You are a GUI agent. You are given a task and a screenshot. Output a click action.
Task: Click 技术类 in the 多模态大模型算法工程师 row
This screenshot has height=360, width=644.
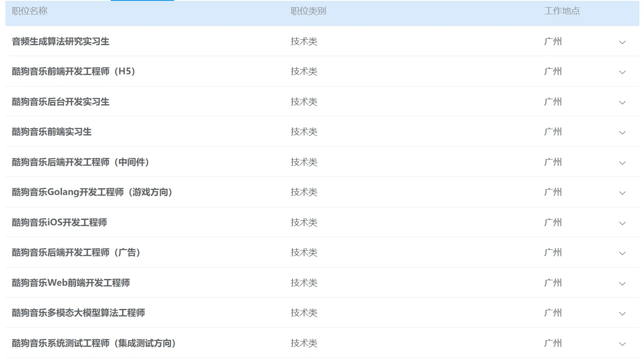pyautogui.click(x=304, y=313)
